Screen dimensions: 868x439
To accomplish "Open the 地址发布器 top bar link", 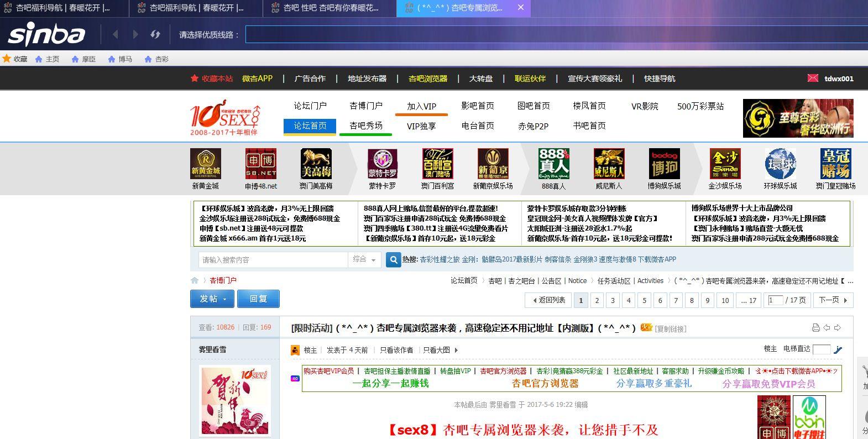I will pyautogui.click(x=367, y=79).
